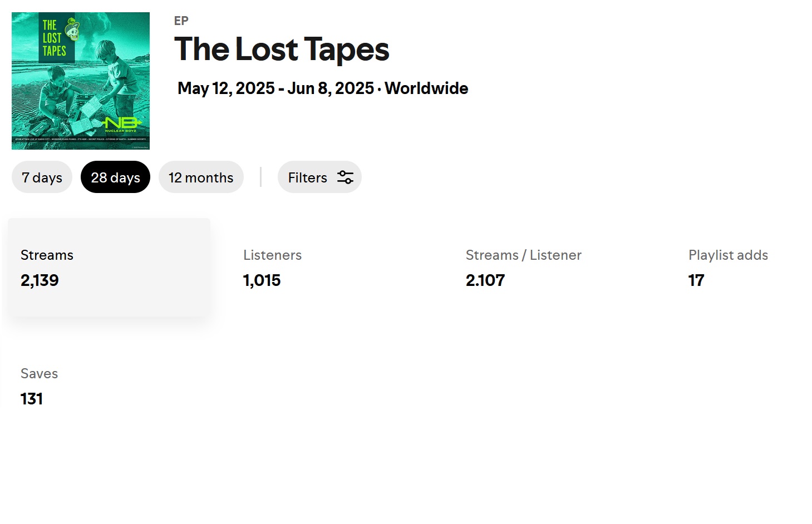Click the Worldwide region label
Image resolution: width=812 pixels, height=524 pixels.
tap(426, 88)
